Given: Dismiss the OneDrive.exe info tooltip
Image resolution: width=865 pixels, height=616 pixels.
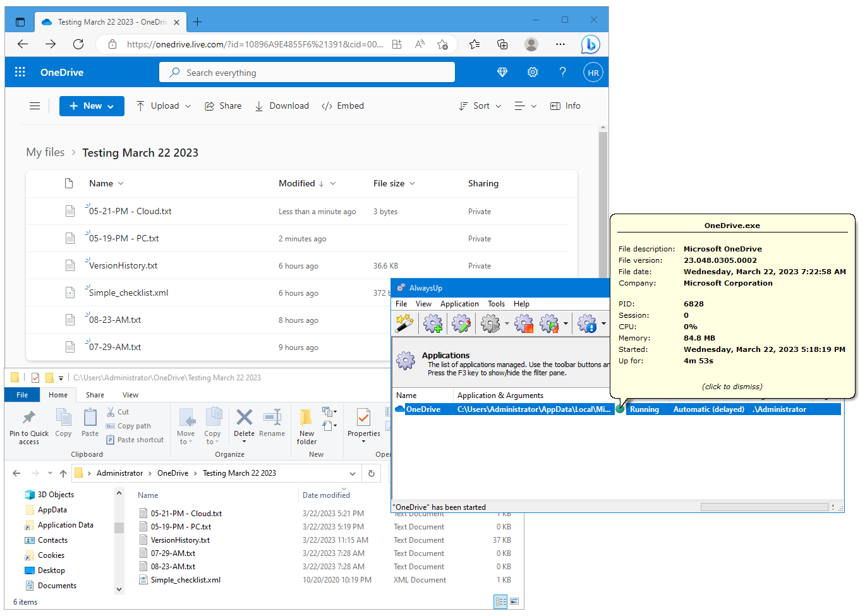Looking at the screenshot, I should (732, 387).
